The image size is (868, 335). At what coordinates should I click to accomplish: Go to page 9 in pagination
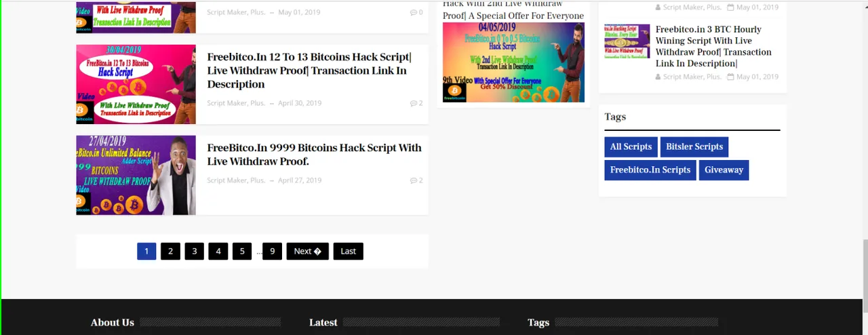pyautogui.click(x=272, y=251)
